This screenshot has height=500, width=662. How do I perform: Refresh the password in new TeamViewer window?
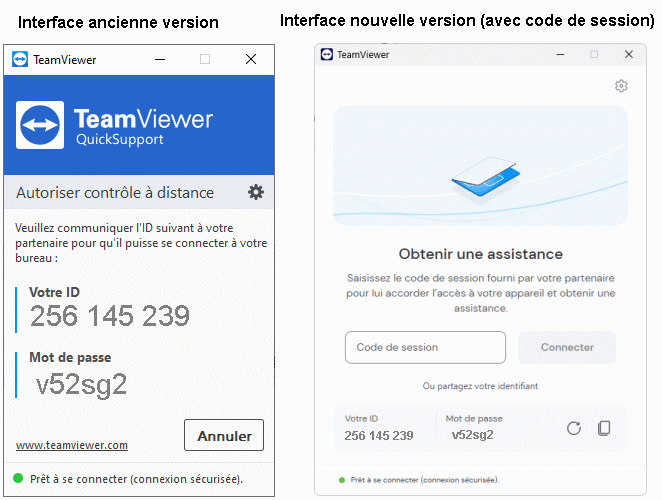coord(574,428)
